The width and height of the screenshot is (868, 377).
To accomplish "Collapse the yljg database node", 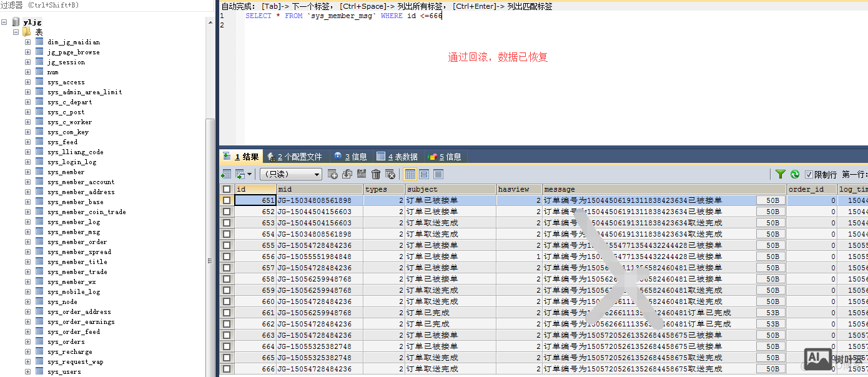I will (x=5, y=21).
